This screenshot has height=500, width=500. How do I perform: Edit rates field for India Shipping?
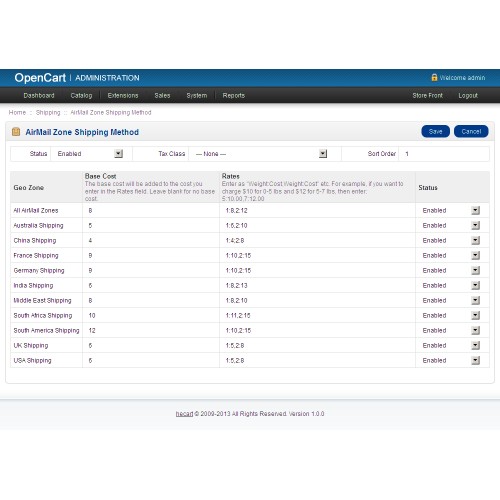pyautogui.click(x=317, y=285)
